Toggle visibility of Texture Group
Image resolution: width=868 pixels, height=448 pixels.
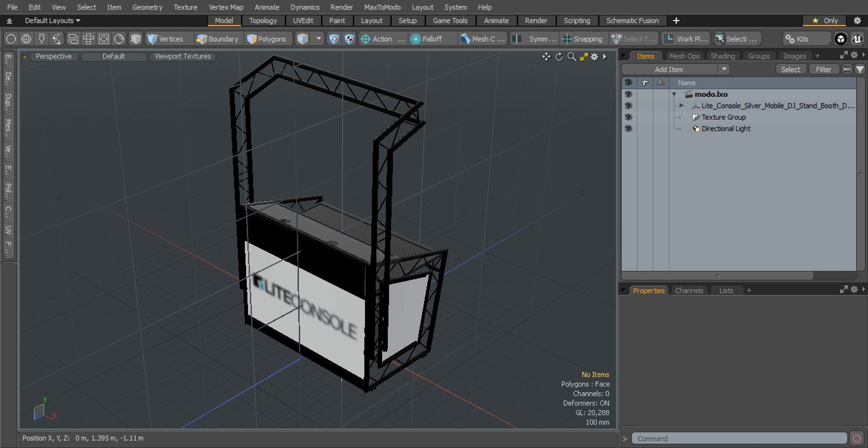[628, 117]
